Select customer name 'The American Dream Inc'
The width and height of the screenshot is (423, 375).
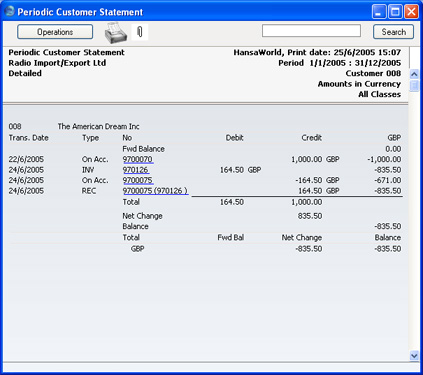pyautogui.click(x=98, y=127)
